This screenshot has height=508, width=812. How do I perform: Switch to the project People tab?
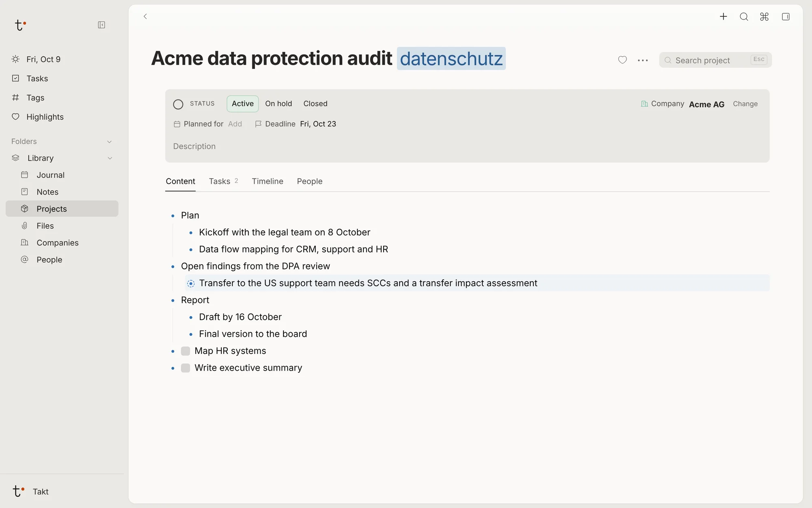[310, 181]
